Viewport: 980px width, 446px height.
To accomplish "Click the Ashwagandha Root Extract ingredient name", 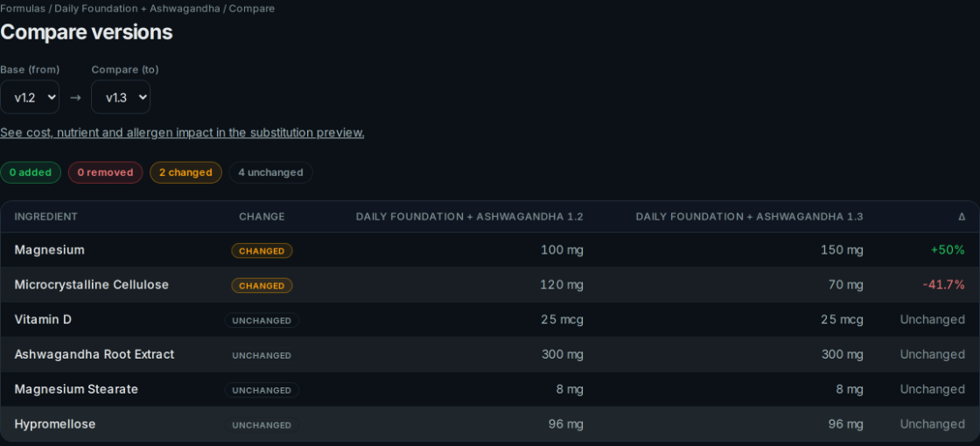I will (x=94, y=354).
